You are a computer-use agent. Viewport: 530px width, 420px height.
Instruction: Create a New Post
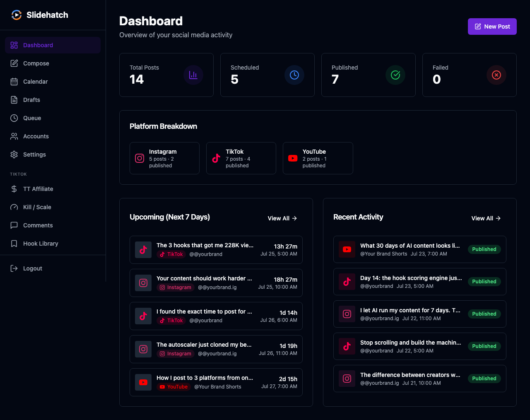[492, 27]
